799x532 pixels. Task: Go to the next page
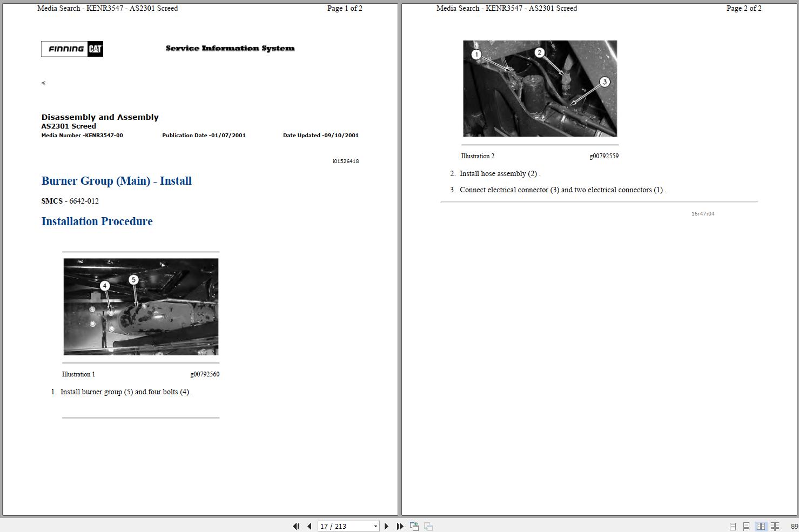click(x=386, y=526)
